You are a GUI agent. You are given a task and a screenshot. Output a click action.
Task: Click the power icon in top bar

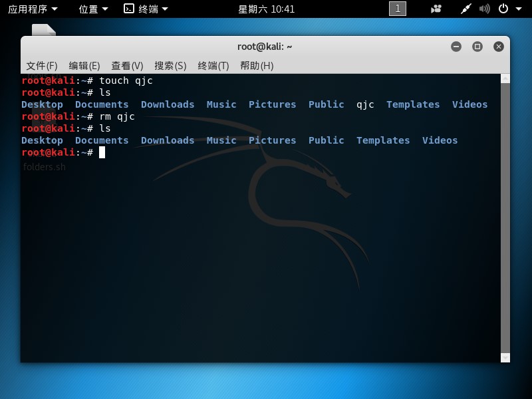(503, 9)
